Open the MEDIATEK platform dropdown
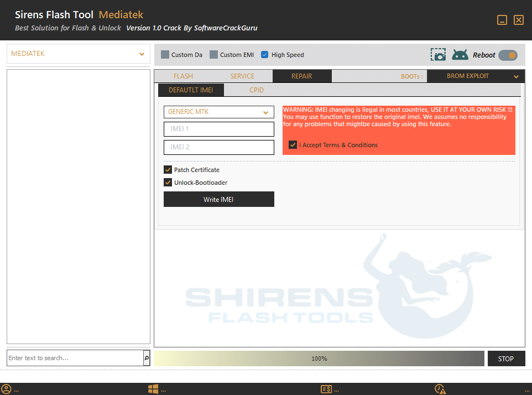This screenshot has height=395, width=532. pos(78,54)
